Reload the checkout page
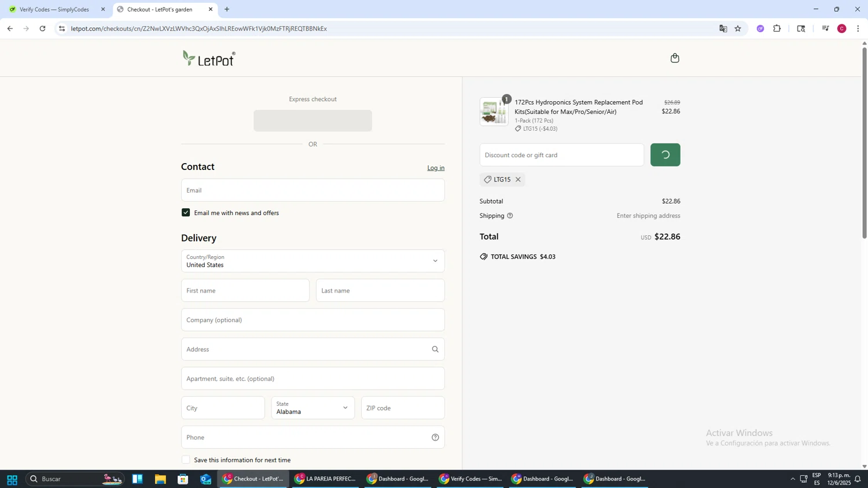868x488 pixels. (42, 28)
